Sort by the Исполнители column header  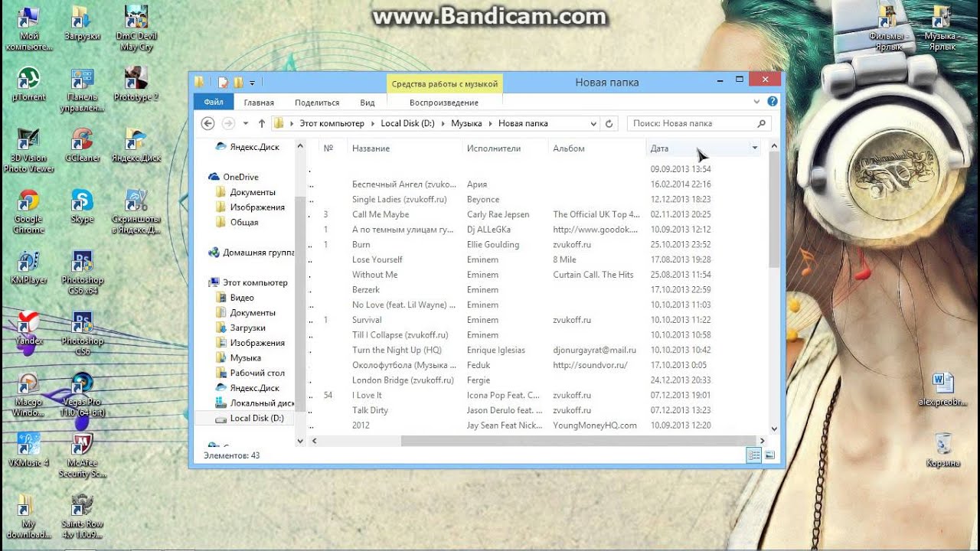click(x=505, y=148)
